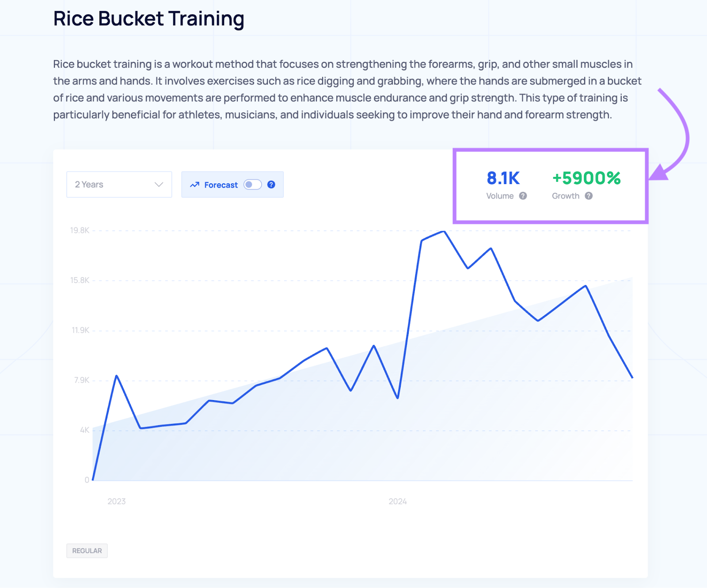Open the 2 Years time range dropdown
The width and height of the screenshot is (707, 588).
(x=119, y=184)
